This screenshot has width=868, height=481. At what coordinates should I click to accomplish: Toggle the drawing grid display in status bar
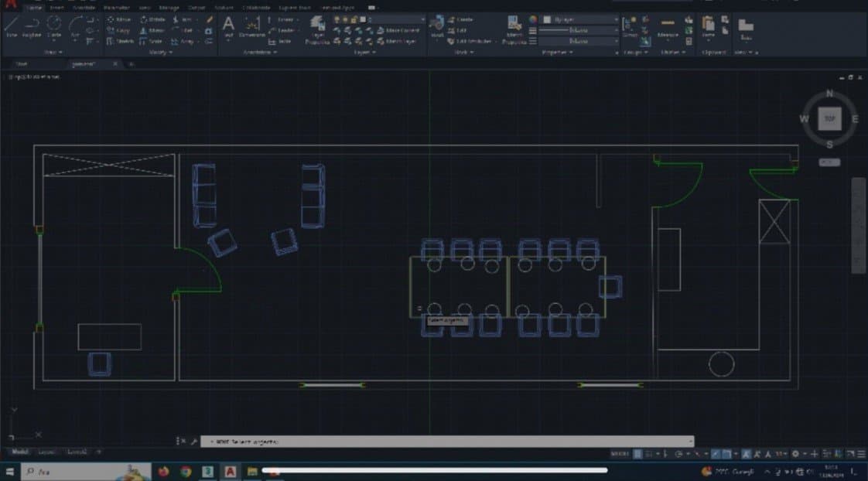pyautogui.click(x=637, y=454)
